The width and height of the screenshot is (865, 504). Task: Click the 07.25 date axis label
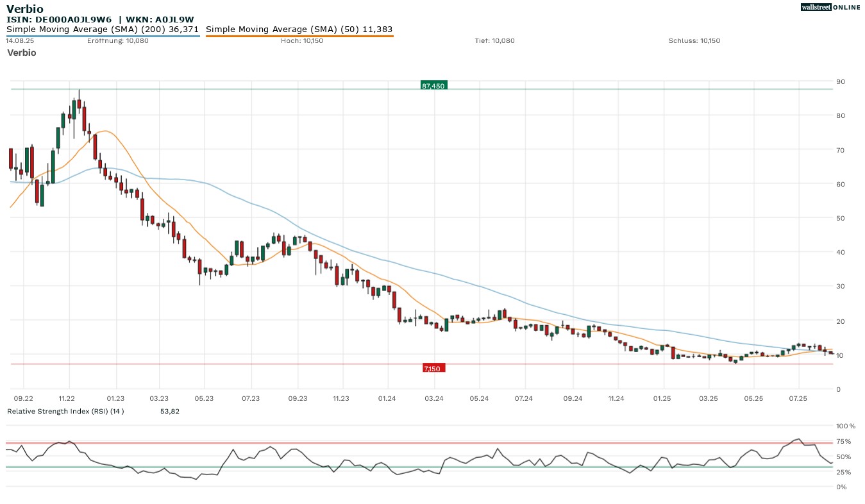[x=798, y=398]
